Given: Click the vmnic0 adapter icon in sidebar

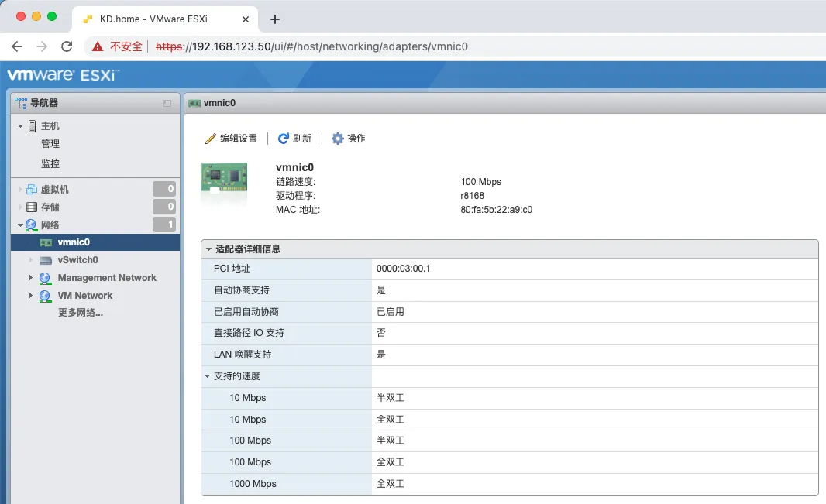Looking at the screenshot, I should click(46, 242).
